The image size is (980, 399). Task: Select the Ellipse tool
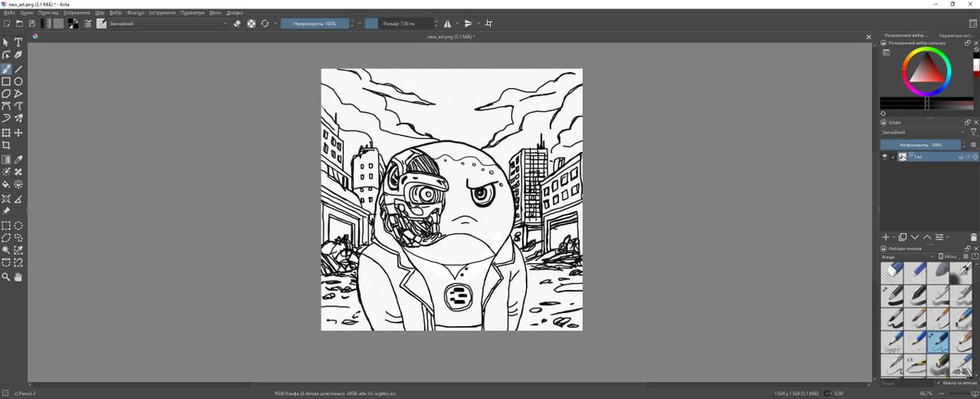click(x=18, y=82)
